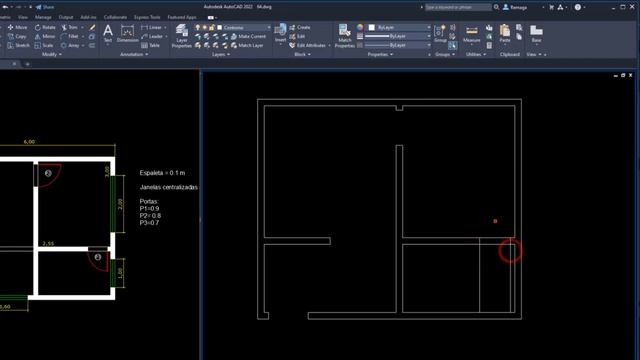
Task: Activate the Trim tool
Action: click(x=69, y=27)
